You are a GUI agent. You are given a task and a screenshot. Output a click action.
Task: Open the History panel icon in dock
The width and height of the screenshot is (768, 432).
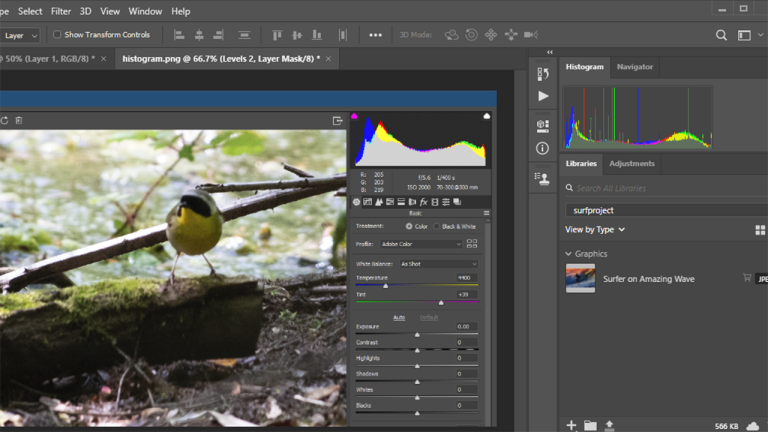(543, 74)
